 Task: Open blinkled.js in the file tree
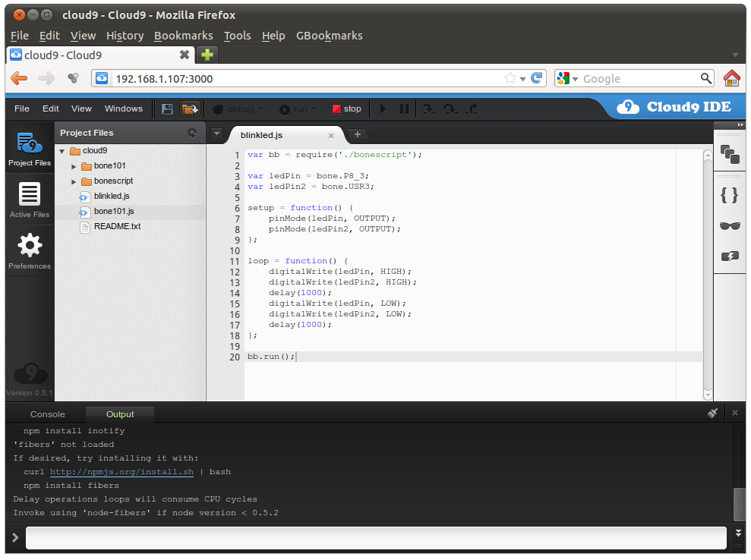click(112, 197)
